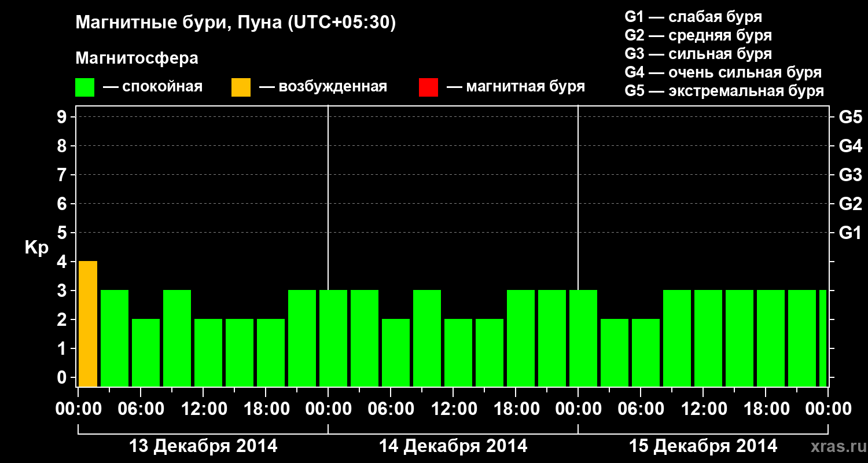Image resolution: width=868 pixels, height=463 pixels.
Task: Click the Kp axis value 4
Action: click(x=63, y=262)
